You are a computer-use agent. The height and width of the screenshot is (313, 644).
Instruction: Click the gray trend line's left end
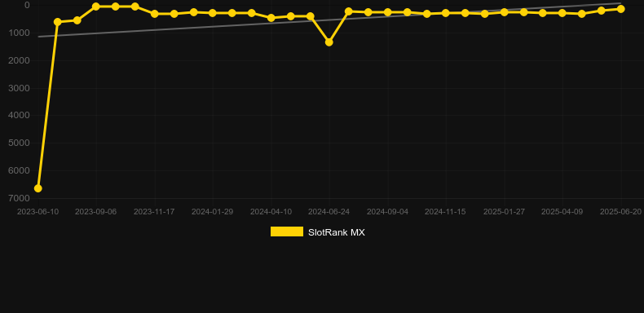(x=39, y=37)
